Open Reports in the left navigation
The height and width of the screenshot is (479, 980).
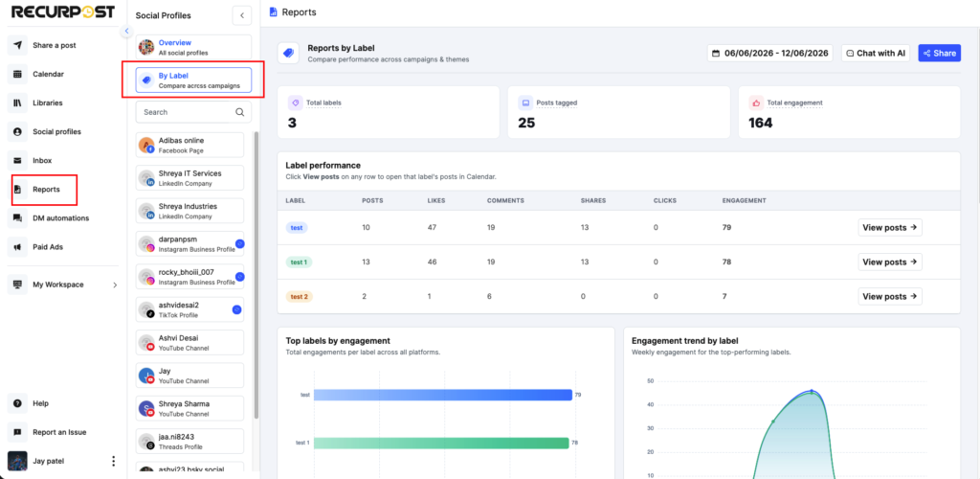(44, 190)
